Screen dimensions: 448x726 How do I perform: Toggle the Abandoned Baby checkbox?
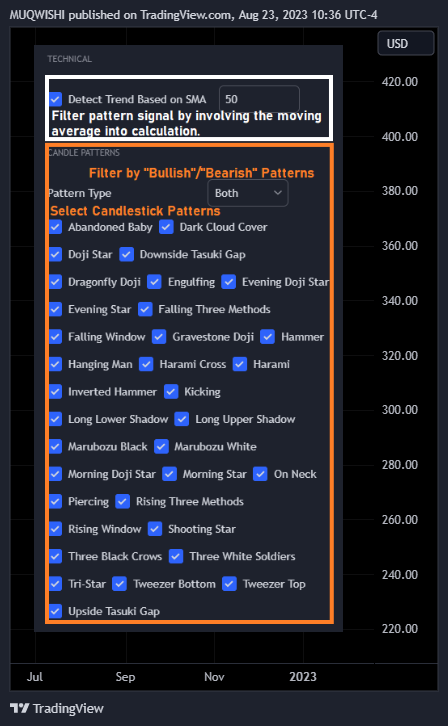56,227
